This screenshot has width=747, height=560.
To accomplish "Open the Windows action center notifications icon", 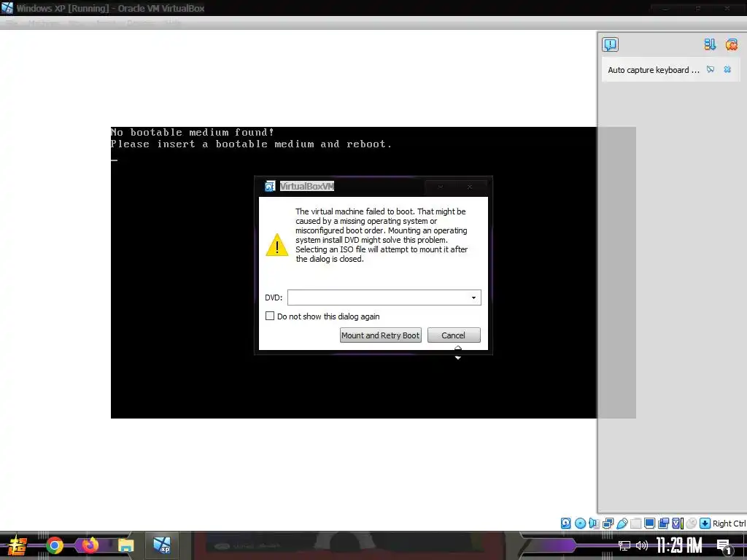I will (724, 546).
